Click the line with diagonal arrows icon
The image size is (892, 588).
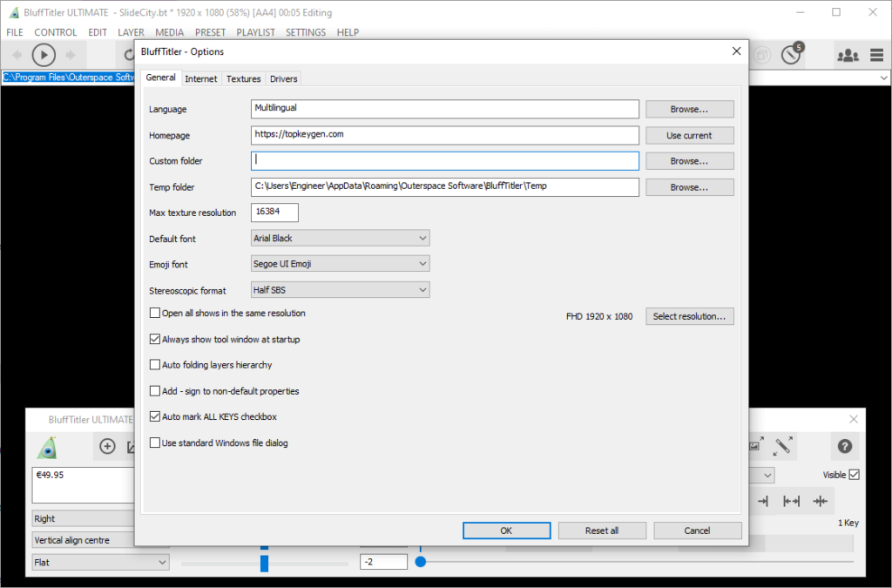click(x=783, y=446)
